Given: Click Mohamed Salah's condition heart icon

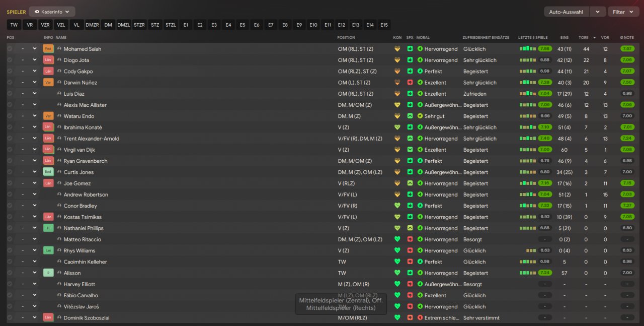Looking at the screenshot, I should pyautogui.click(x=397, y=49).
